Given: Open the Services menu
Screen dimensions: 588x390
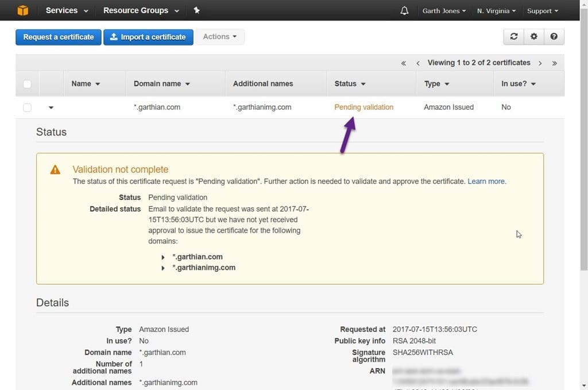Looking at the screenshot, I should [x=67, y=10].
